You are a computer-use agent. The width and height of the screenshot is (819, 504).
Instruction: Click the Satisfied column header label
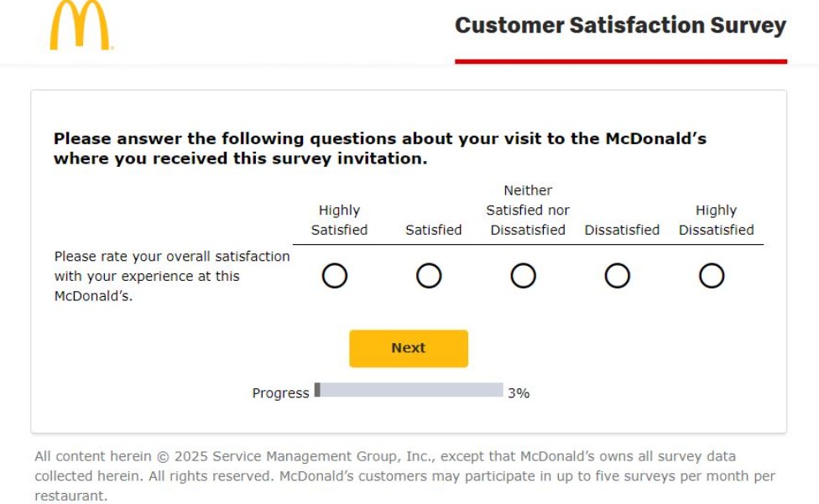(x=433, y=229)
